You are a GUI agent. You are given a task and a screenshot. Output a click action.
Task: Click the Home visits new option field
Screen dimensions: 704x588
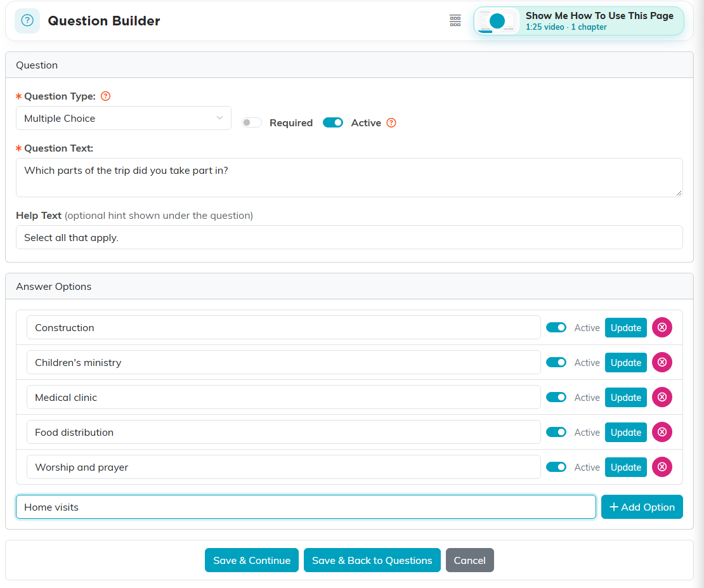(306, 507)
